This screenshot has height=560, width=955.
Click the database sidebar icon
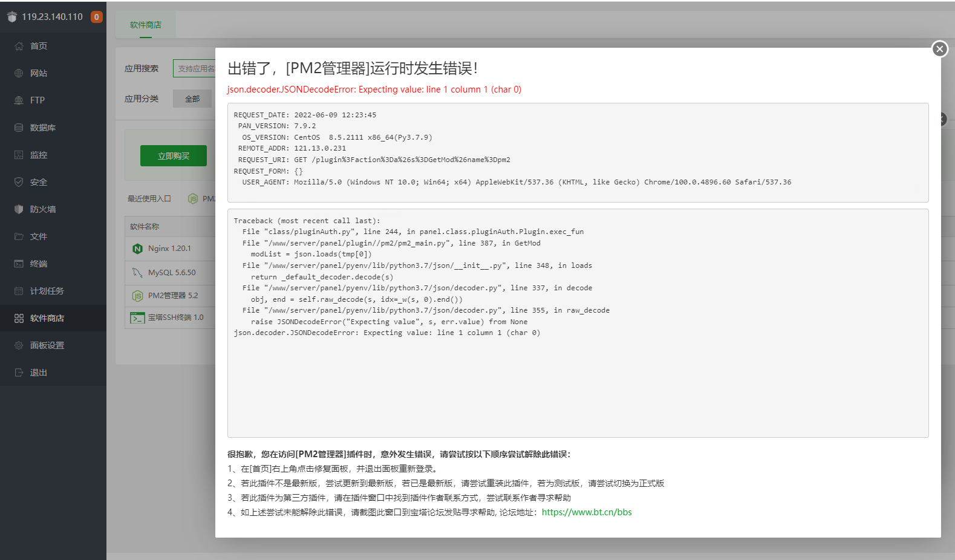[x=19, y=128]
